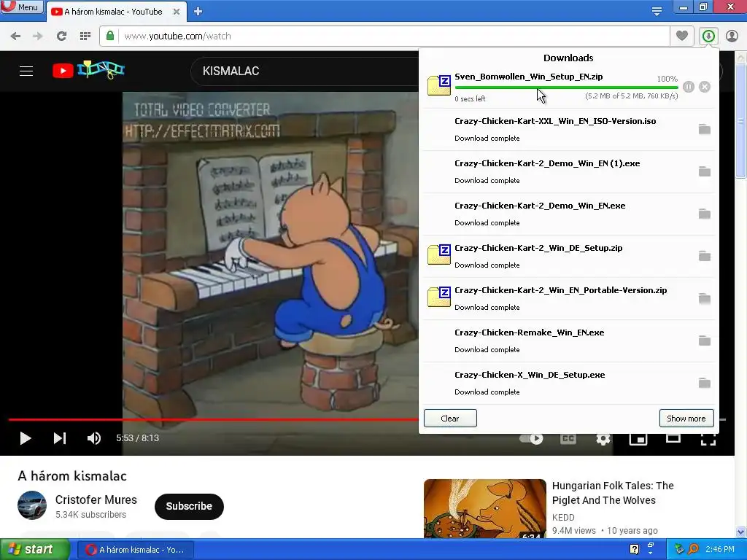
Task: Mute the video volume
Action: click(94, 438)
